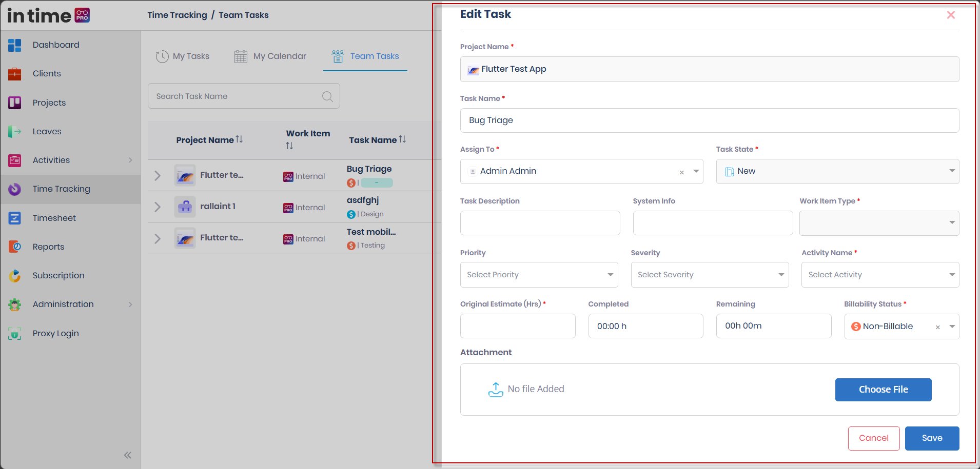
Task: Click the Time Tracking sidebar icon
Action: point(15,189)
